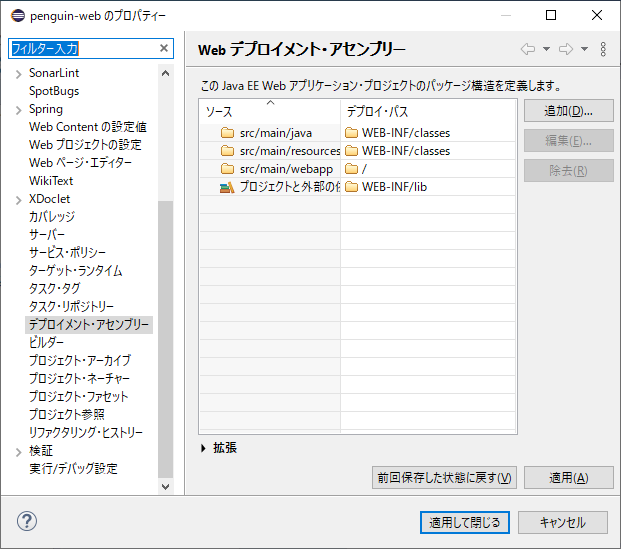
Task: Expand the 拡張 section
Action: pyautogui.click(x=203, y=448)
